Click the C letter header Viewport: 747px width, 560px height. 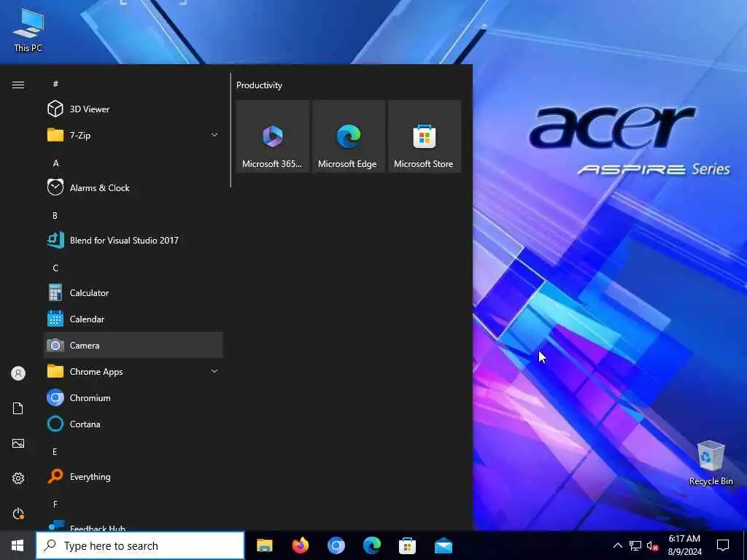point(55,268)
